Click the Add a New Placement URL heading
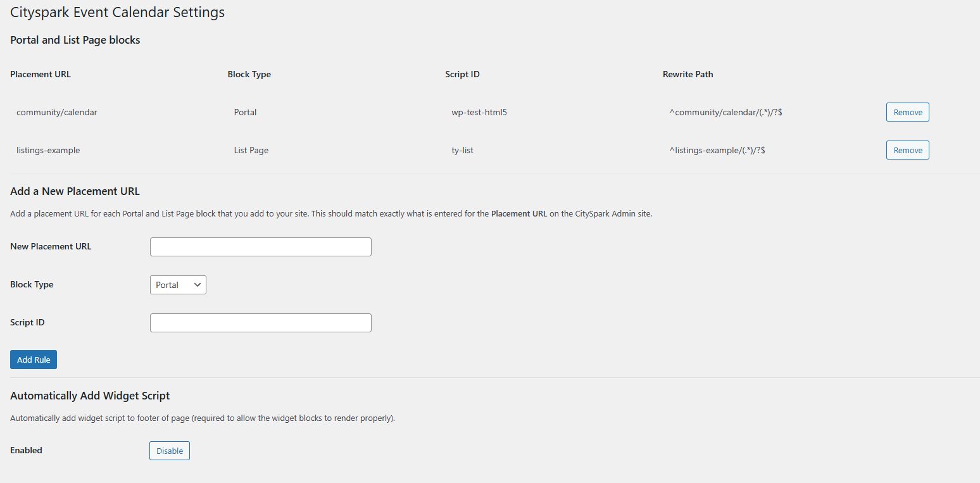Viewport: 980px width, 483px height. (75, 191)
